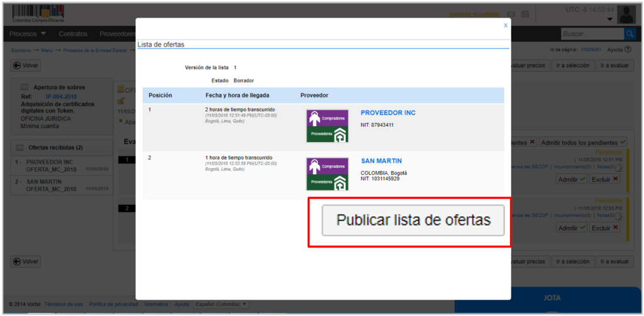Click the Colombia Compra Eficiente logo
644x316 pixels.
37,13
